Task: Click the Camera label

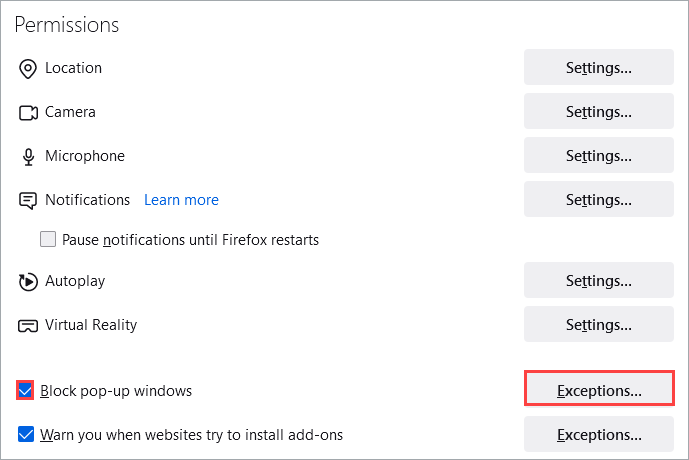Action: [70, 112]
